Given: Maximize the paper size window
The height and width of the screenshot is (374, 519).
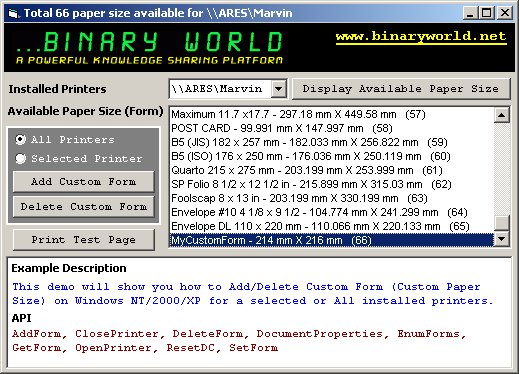Looking at the screenshot, I should point(487,13).
